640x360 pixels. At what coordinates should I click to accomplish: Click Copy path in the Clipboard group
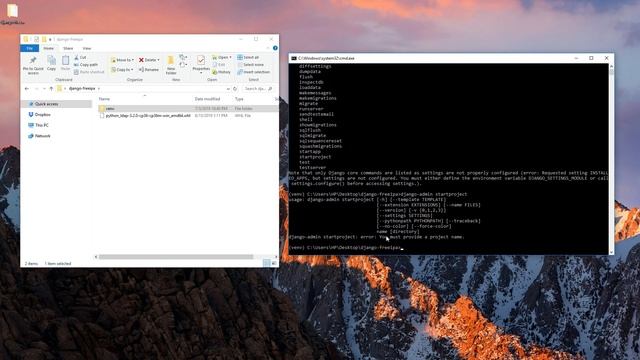point(86,64)
